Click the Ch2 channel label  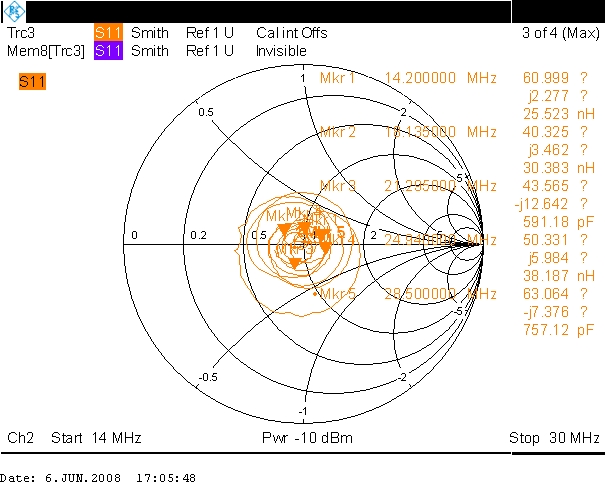click(x=20, y=439)
